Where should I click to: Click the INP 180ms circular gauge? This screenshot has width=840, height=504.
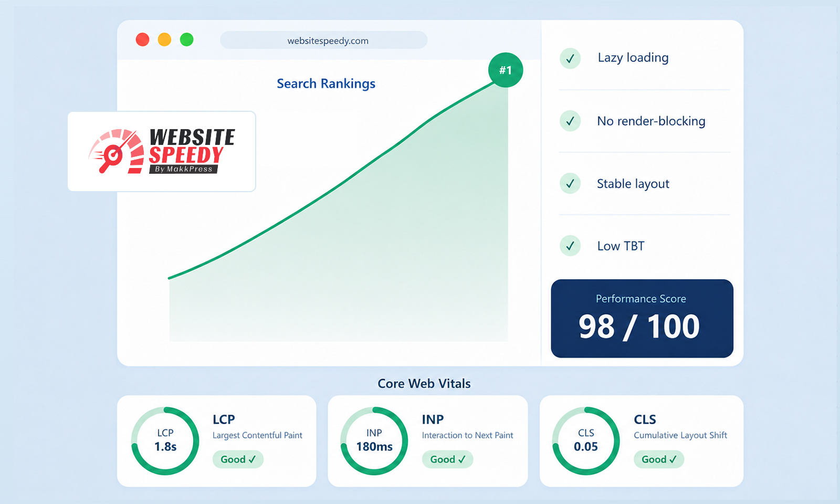(374, 441)
